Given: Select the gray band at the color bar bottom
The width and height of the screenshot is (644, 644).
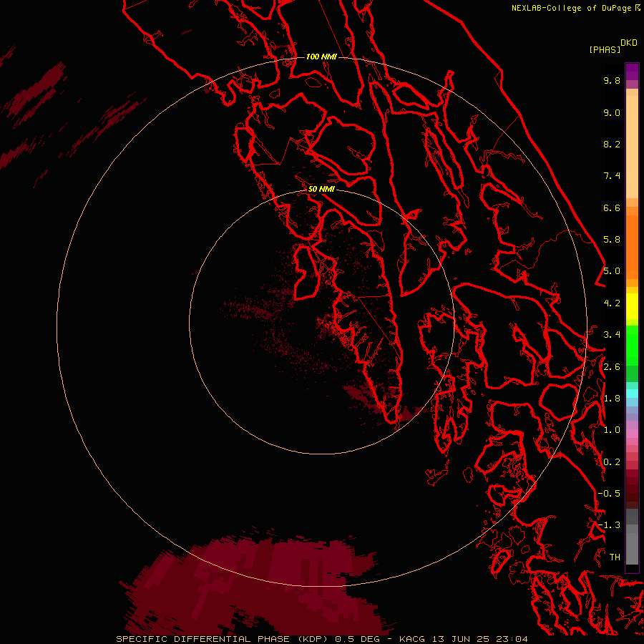Looking at the screenshot, I should point(632,548).
